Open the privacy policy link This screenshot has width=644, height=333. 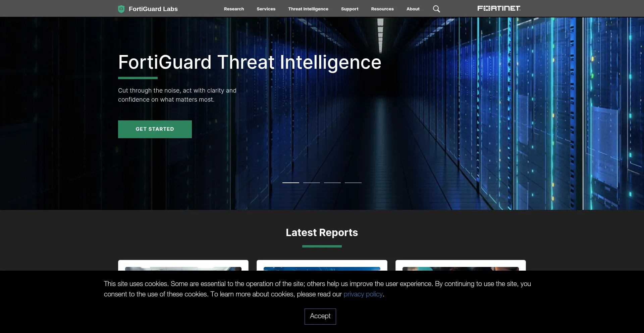point(363,294)
